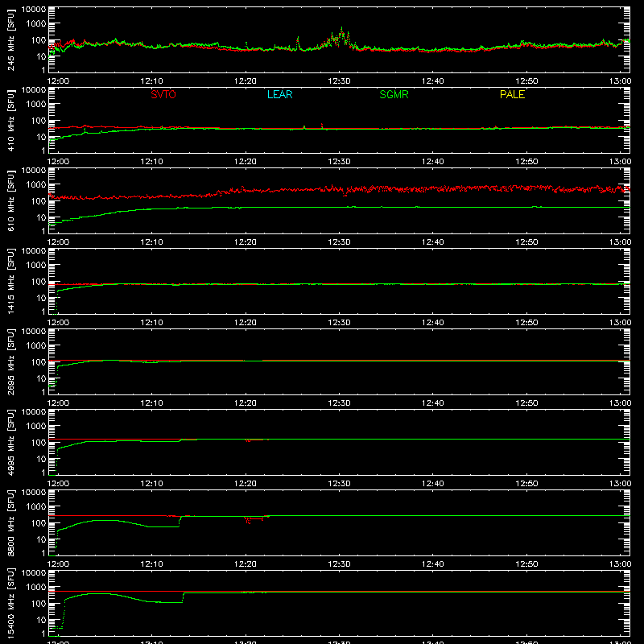Select the '410 MHz [SFU]' axis label

coord(10,120)
